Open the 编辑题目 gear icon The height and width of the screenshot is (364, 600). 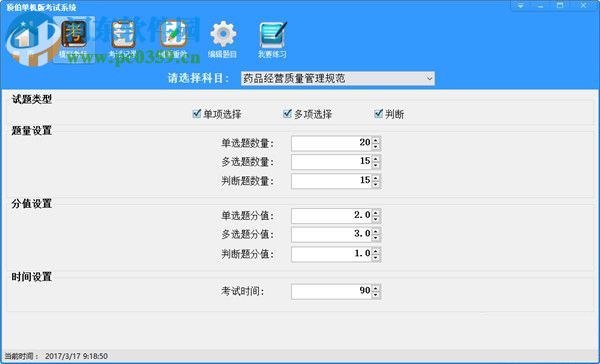223,39
